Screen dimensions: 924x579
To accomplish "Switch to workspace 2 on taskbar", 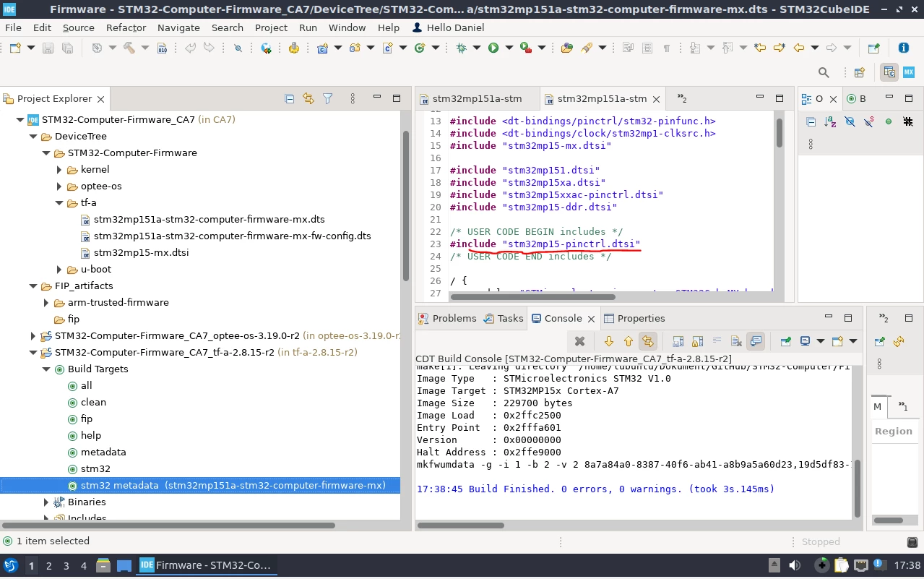I will coord(49,565).
